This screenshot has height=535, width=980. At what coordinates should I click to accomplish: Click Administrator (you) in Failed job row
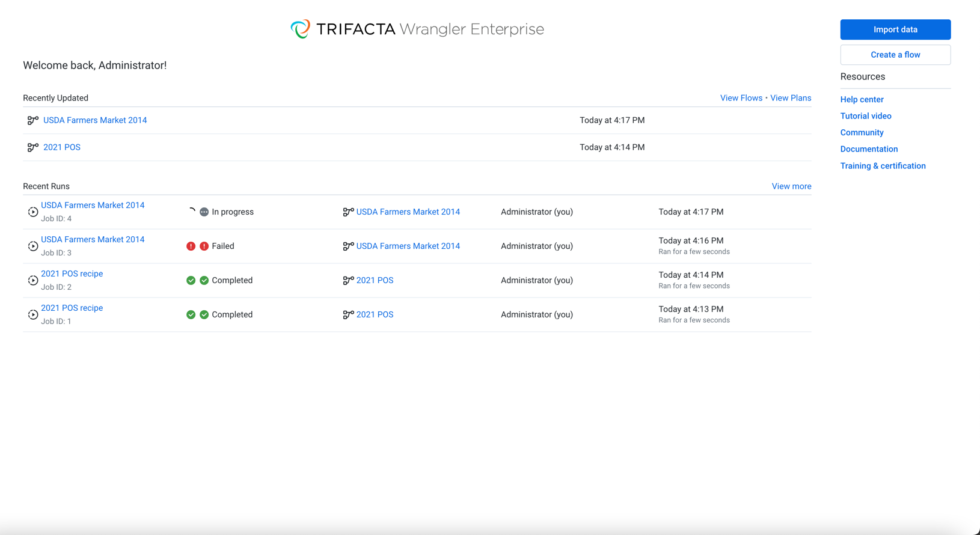click(537, 246)
